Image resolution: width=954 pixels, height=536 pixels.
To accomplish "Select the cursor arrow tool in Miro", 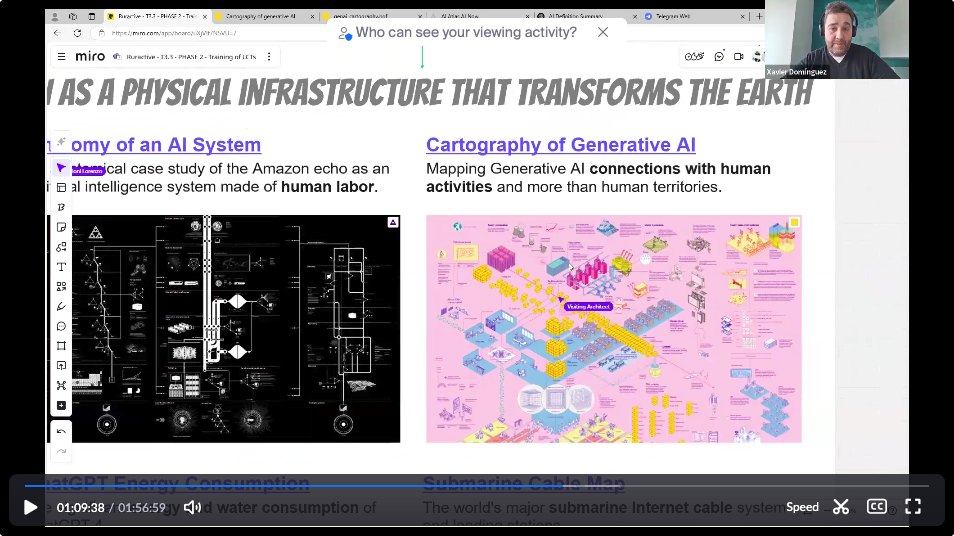I will click(x=61, y=168).
